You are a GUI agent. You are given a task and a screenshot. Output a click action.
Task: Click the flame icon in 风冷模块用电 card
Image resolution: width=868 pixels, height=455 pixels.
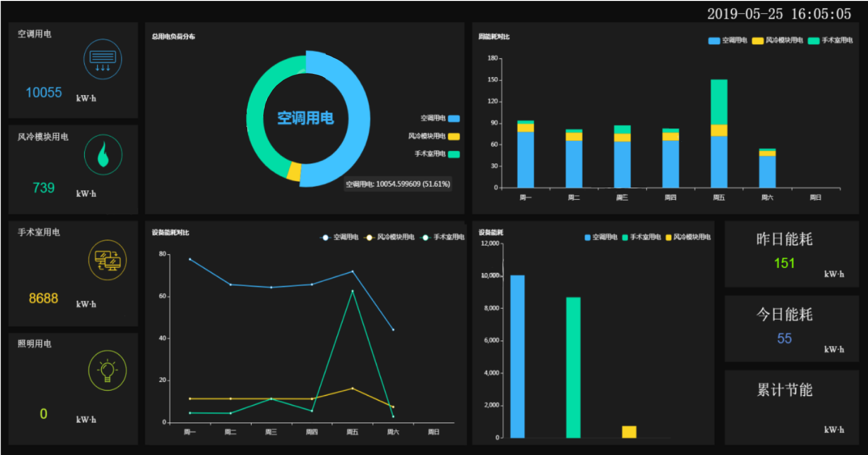coord(103,155)
